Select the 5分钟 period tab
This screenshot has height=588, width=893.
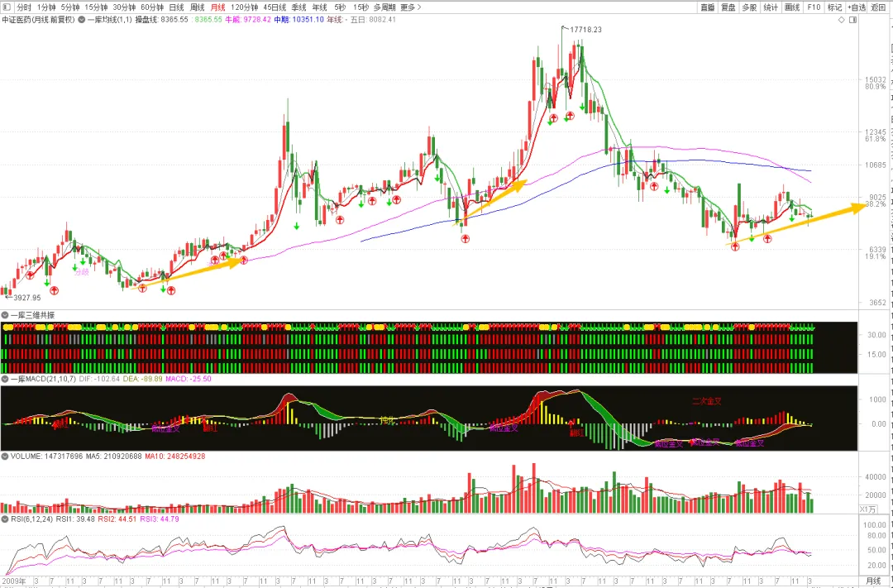pos(70,7)
